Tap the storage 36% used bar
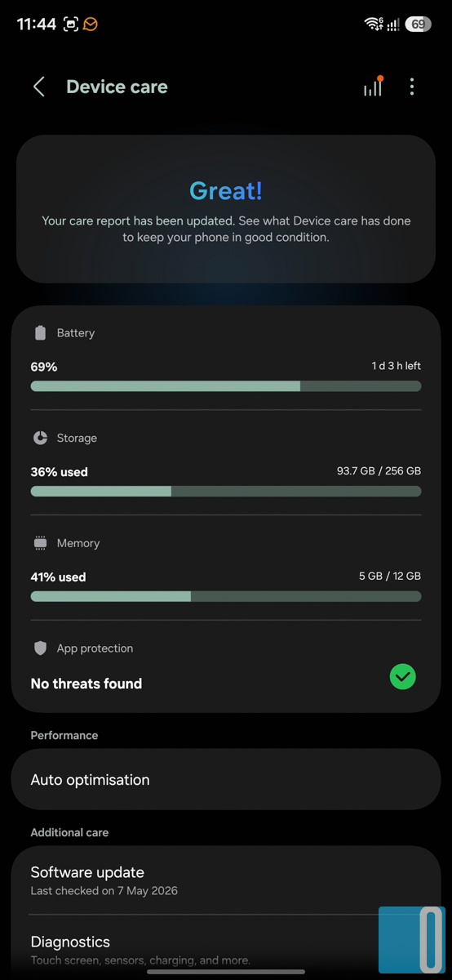 [x=226, y=492]
